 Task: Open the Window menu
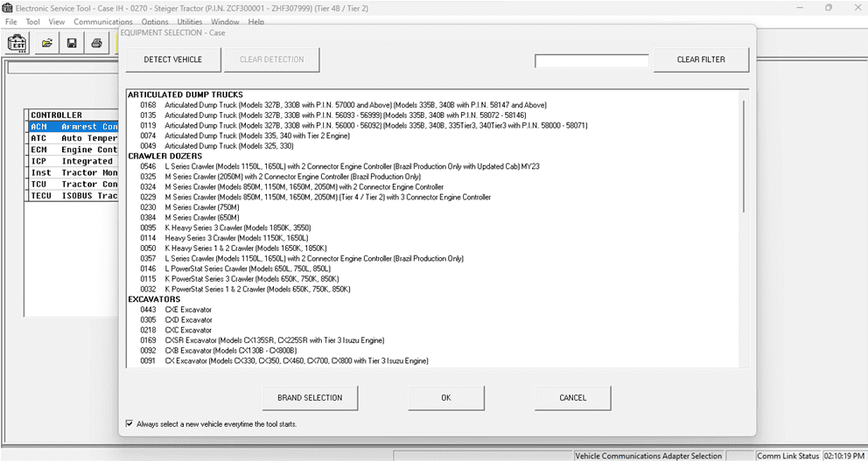tap(225, 22)
